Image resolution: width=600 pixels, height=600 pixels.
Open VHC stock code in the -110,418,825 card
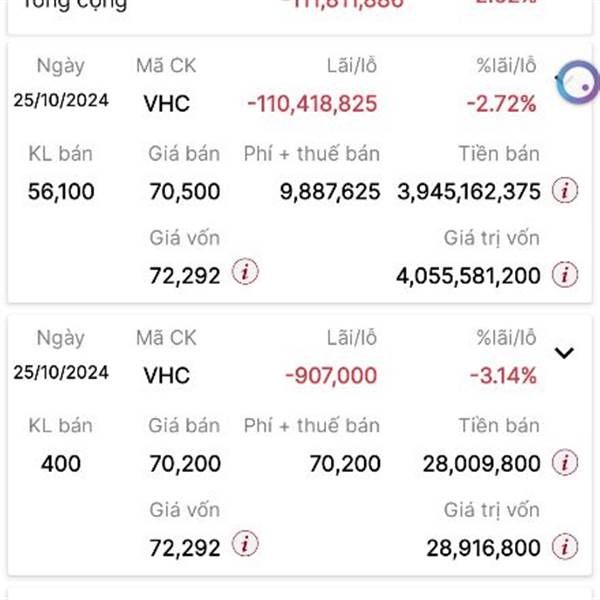click(x=166, y=103)
